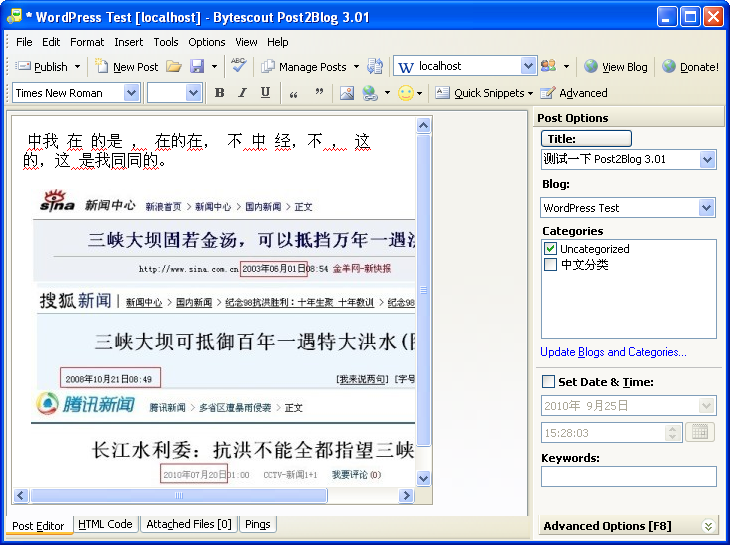The height and width of the screenshot is (545, 730).
Task: Switch to the HTML Code tab
Action: click(x=105, y=524)
